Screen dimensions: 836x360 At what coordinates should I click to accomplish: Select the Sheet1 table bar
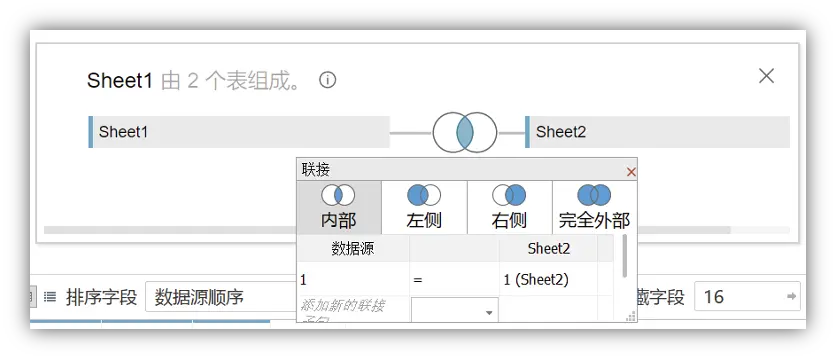pyautogui.click(x=239, y=132)
